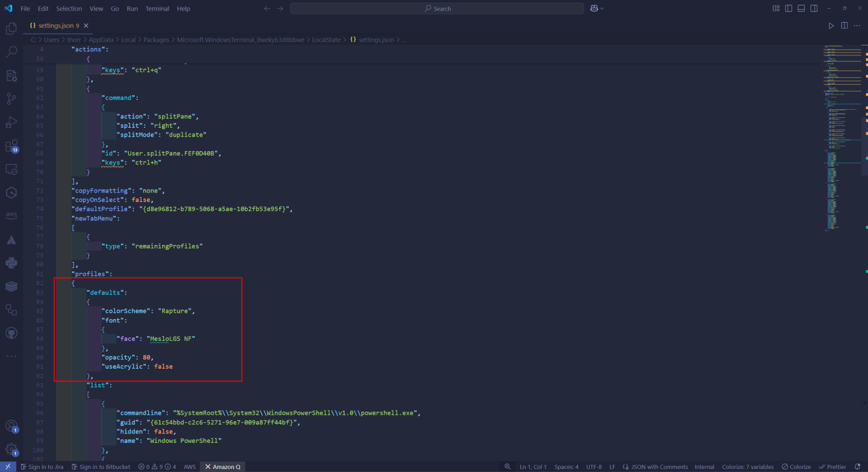The width and height of the screenshot is (868, 472).
Task: Toggle the bottom Panel visibility
Action: [801, 8]
